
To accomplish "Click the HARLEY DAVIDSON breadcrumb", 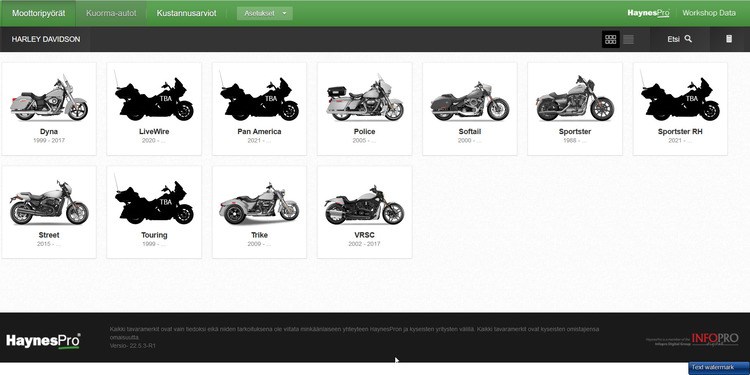I will [x=46, y=39].
